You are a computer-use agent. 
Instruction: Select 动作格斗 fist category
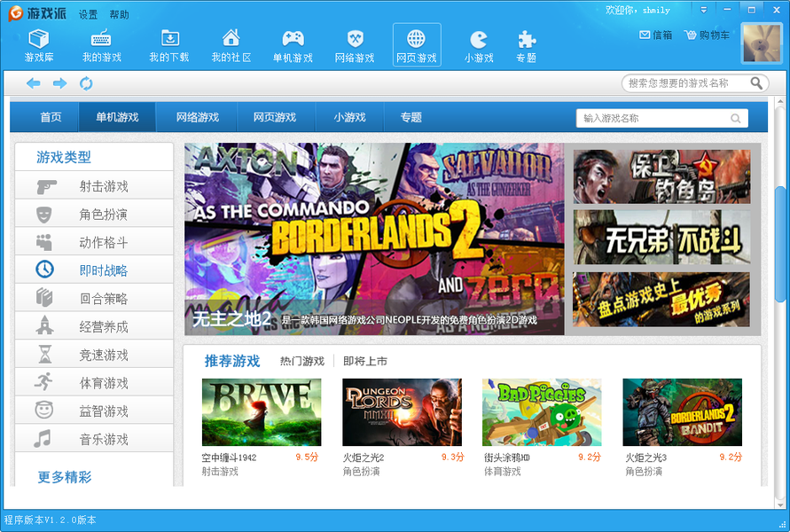[94, 243]
